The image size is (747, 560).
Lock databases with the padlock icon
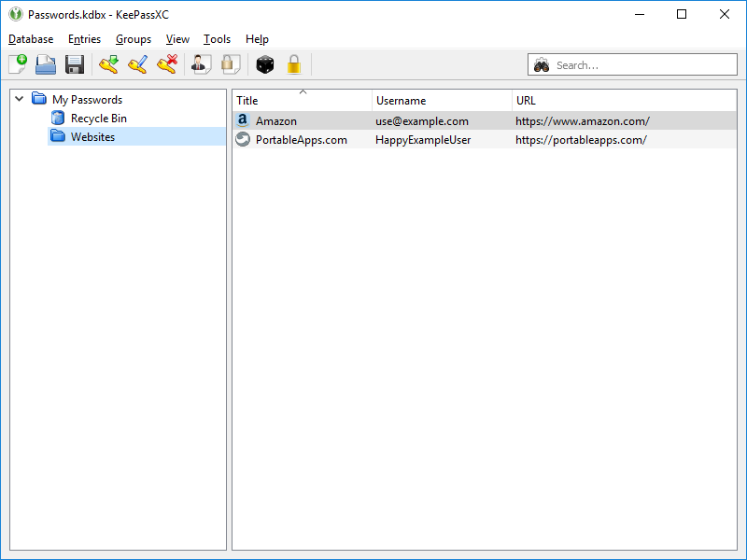294,64
